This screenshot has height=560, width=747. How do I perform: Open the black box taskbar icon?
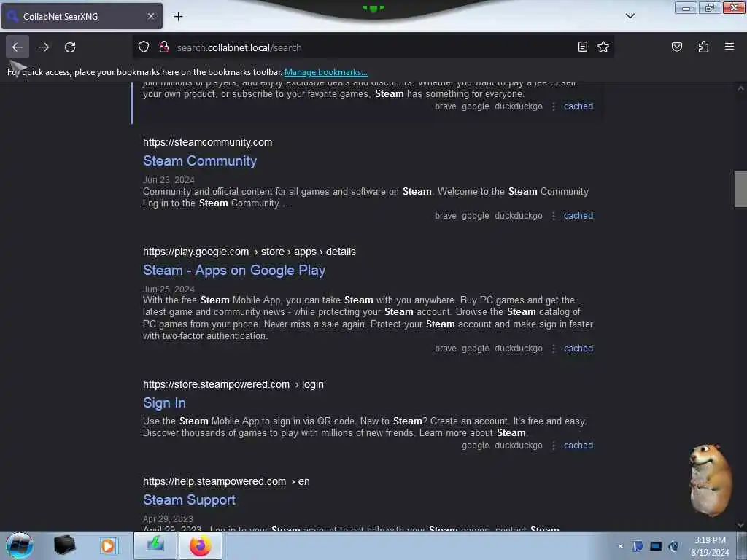[x=64, y=545]
